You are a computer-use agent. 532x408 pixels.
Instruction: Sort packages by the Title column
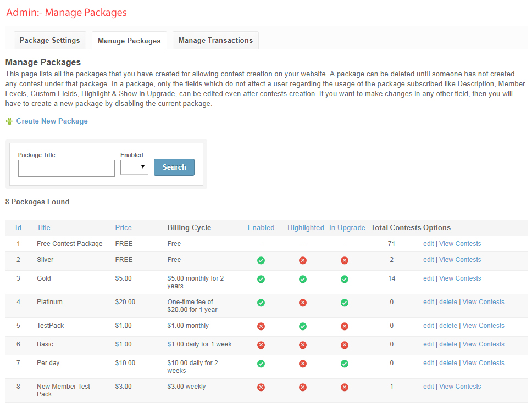pyautogui.click(x=43, y=227)
